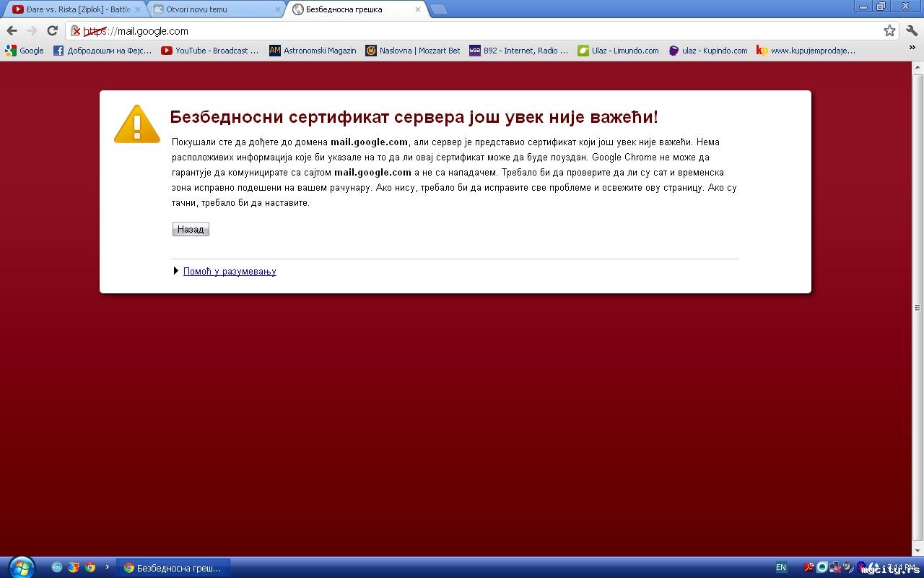Click the network disconnected tray icon

coord(836,567)
